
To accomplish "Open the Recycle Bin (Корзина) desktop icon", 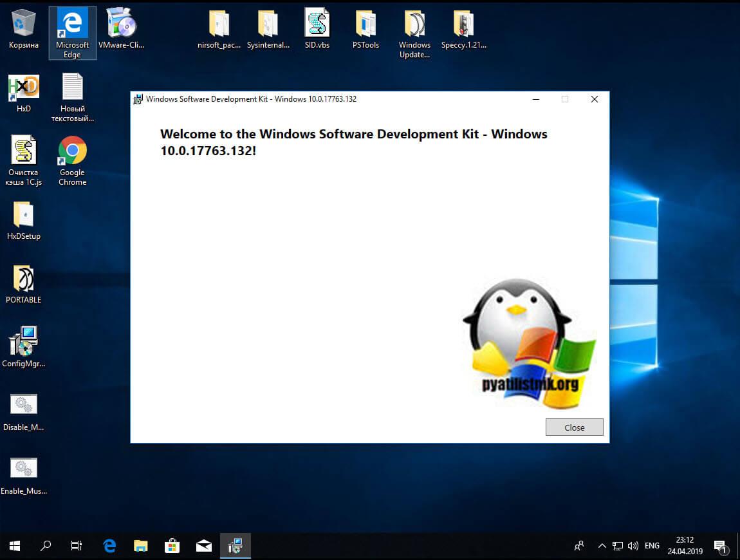I will tap(23, 29).
